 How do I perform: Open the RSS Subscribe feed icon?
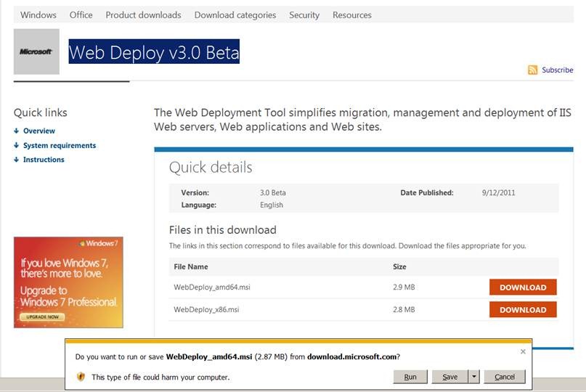click(532, 70)
